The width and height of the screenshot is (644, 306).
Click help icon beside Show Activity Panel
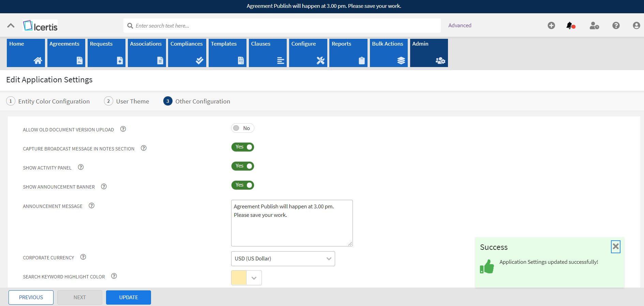pos(81,167)
